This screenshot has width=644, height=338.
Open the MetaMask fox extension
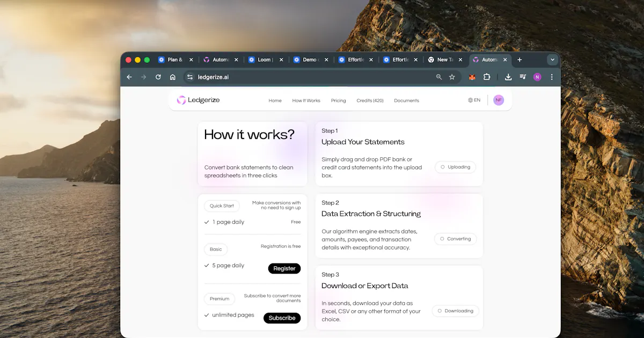[472, 77]
